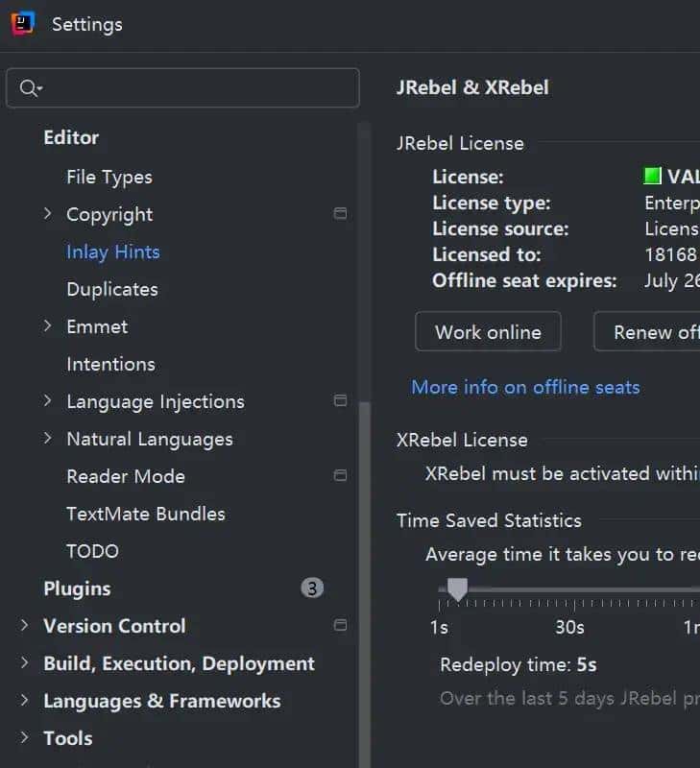Click the project-level icon beside Version Control
Image resolution: width=700 pixels, height=768 pixels.
coord(340,625)
